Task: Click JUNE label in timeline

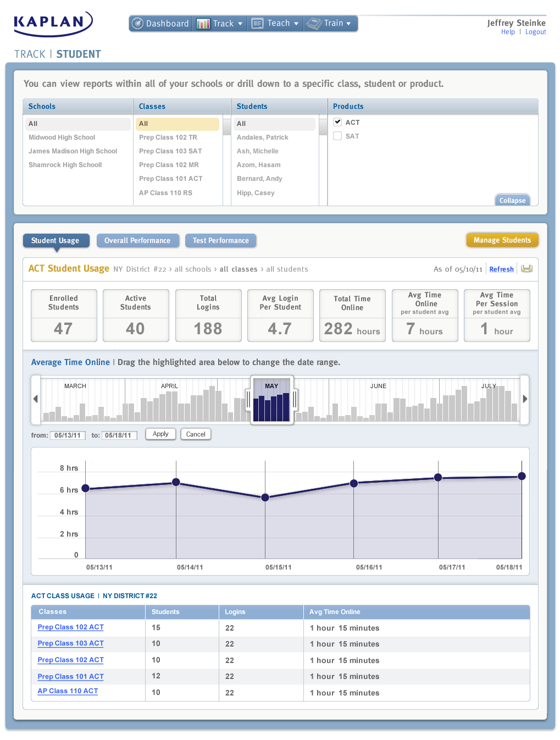Action: (x=378, y=386)
